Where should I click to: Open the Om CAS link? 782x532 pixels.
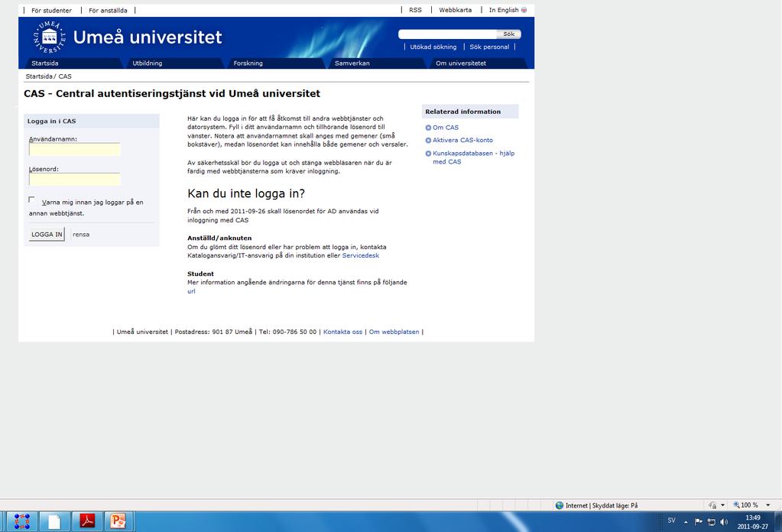[x=446, y=128]
